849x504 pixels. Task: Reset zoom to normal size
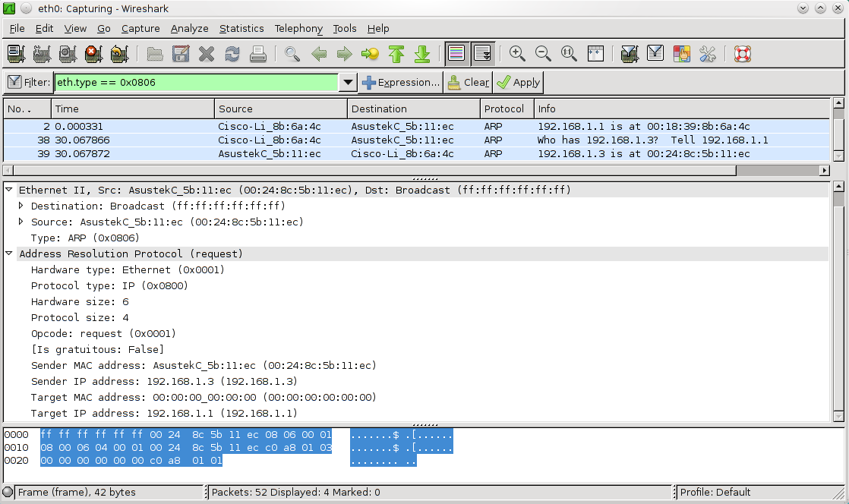click(x=569, y=54)
